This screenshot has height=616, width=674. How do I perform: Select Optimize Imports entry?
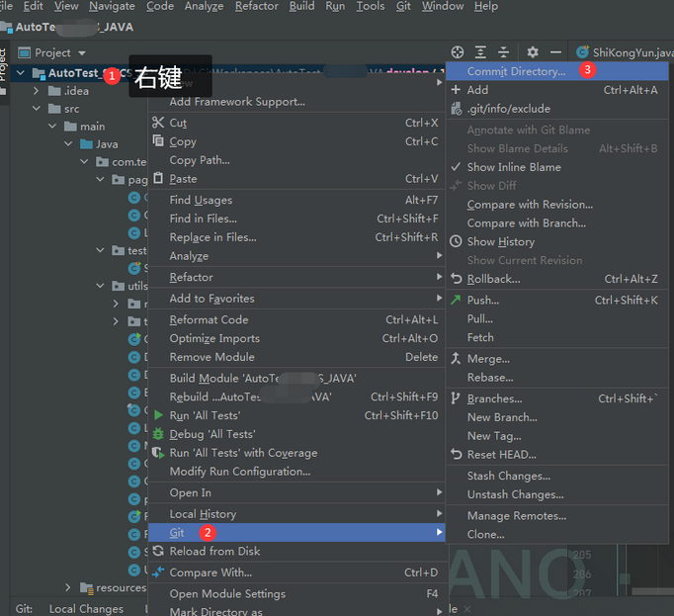click(x=296, y=338)
